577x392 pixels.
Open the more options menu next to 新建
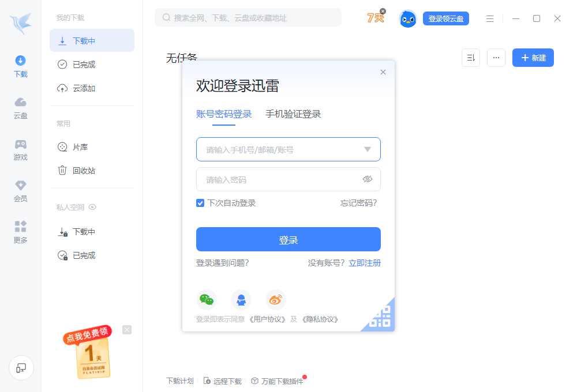(x=496, y=58)
